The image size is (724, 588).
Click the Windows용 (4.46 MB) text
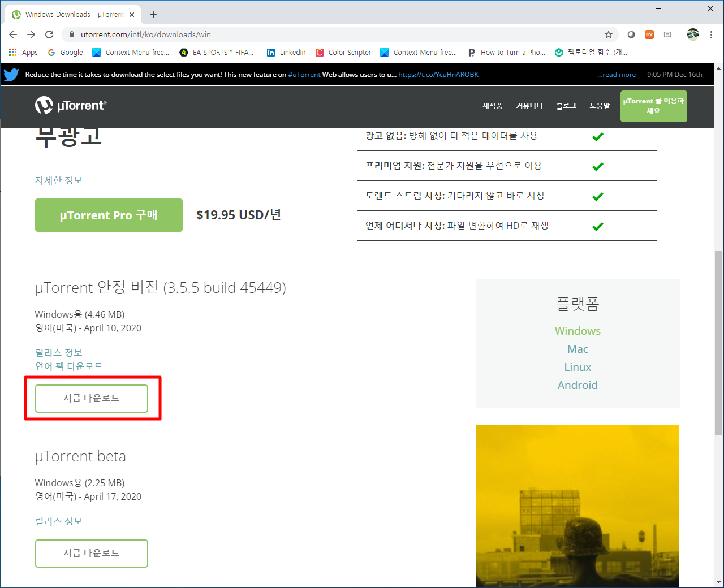tap(80, 314)
